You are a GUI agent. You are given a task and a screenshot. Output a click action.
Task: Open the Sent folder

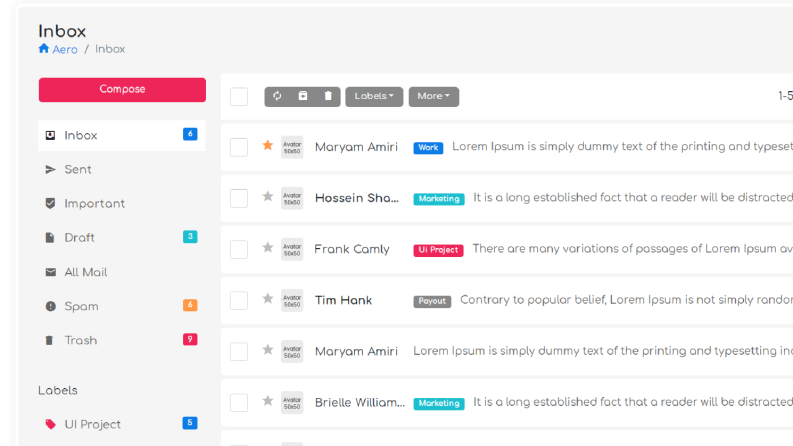tap(122, 169)
